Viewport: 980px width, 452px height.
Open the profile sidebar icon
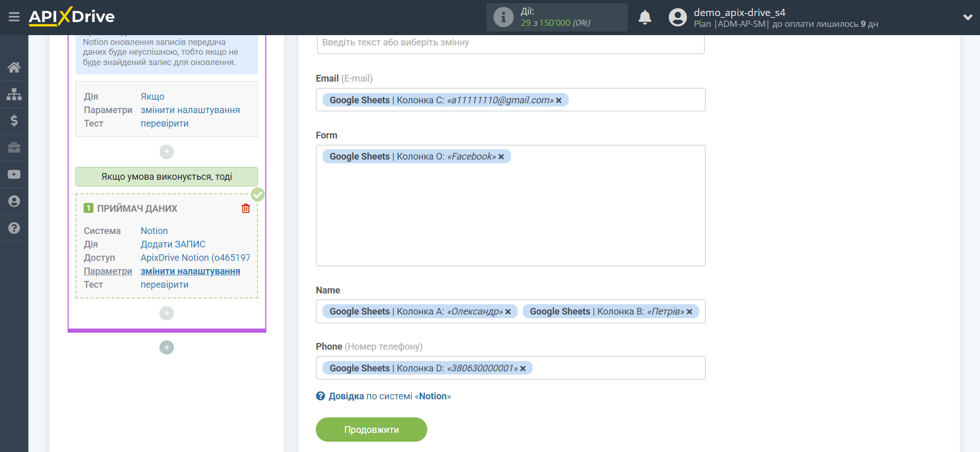[x=14, y=201]
